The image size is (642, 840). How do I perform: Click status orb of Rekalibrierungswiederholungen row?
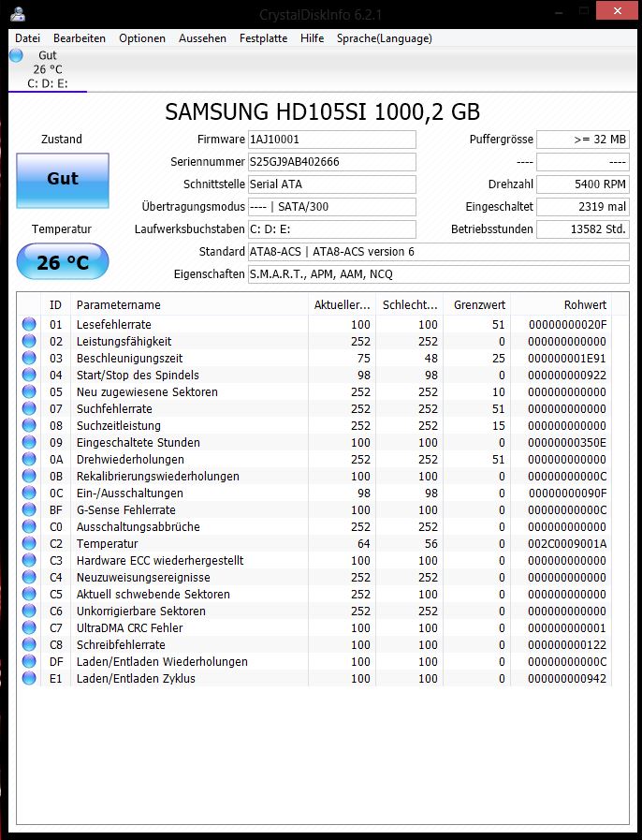pos(29,477)
